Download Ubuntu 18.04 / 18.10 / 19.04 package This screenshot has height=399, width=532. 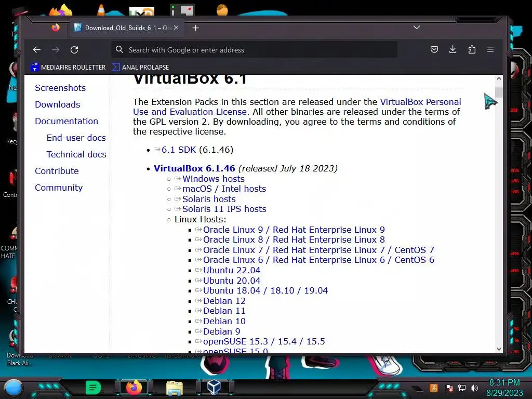(x=265, y=291)
